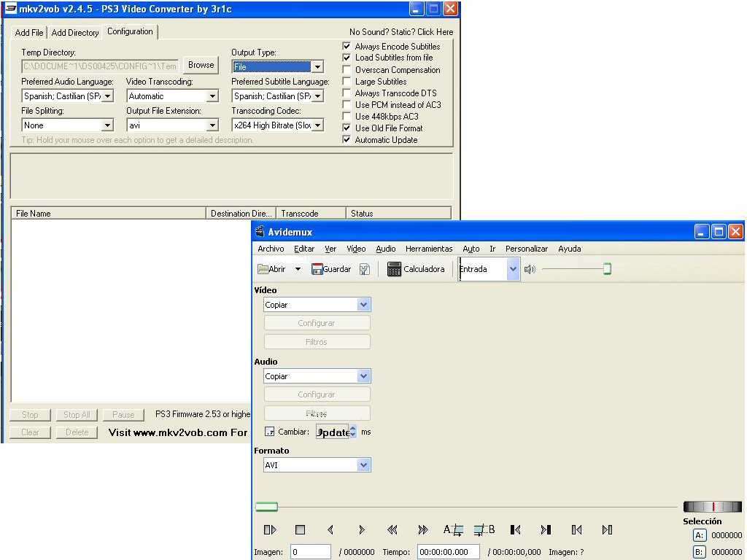Click the B: selection button
The height and width of the screenshot is (560, 747).
699,552
